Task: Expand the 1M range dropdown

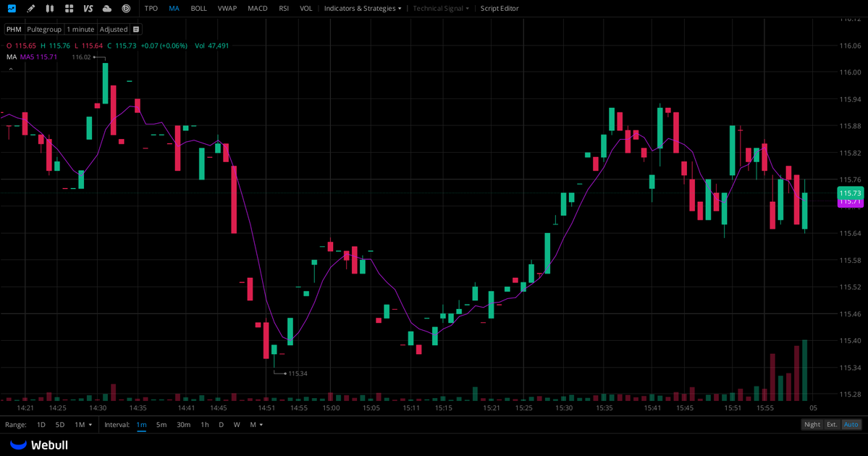Action: (83, 424)
